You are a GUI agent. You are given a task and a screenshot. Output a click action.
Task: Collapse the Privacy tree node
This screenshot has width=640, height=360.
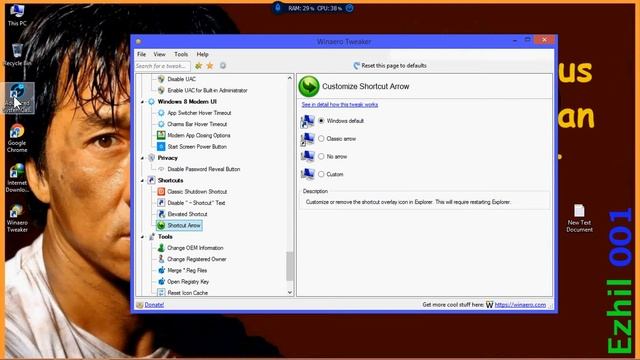[x=142, y=158]
